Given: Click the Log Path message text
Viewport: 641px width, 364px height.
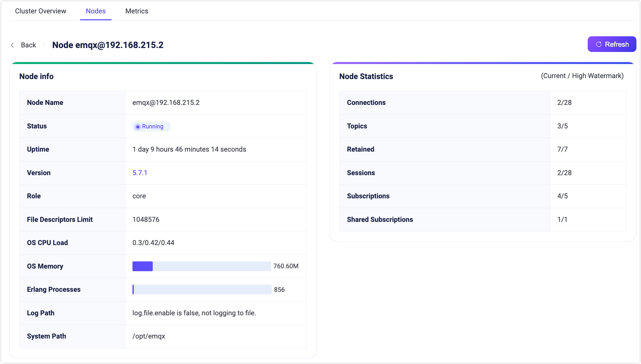Looking at the screenshot, I should tap(194, 313).
